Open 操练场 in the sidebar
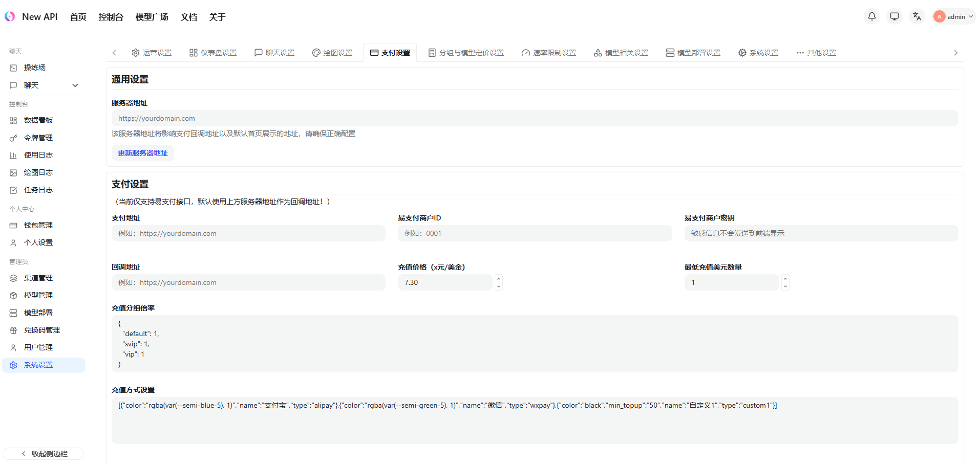980x466 pixels. tap(34, 68)
